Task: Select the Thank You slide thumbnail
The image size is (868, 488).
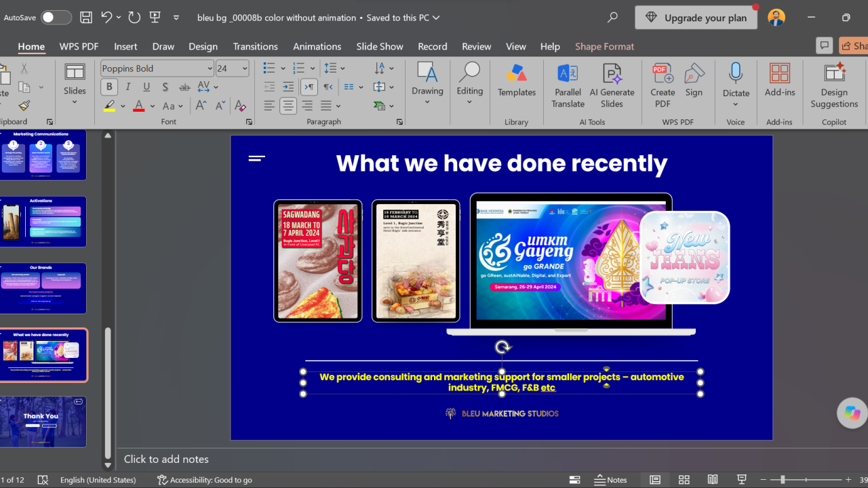Action: pyautogui.click(x=43, y=422)
